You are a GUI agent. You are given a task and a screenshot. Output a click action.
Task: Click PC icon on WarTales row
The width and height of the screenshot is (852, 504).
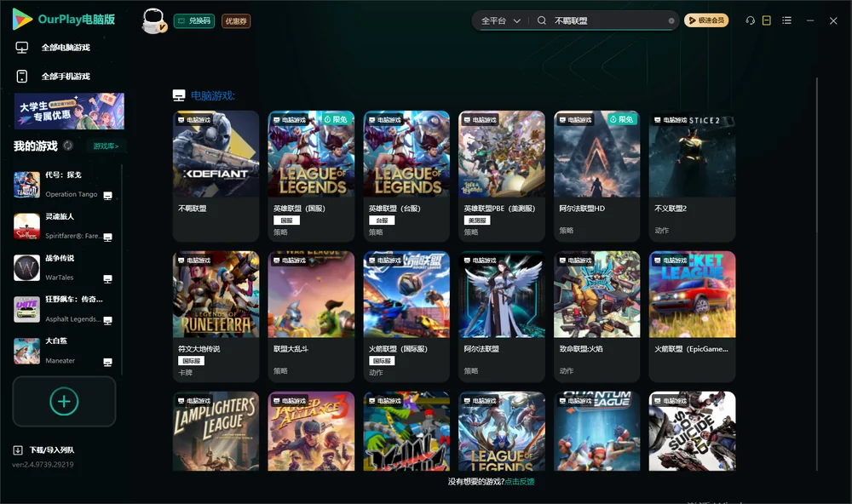tap(108, 279)
